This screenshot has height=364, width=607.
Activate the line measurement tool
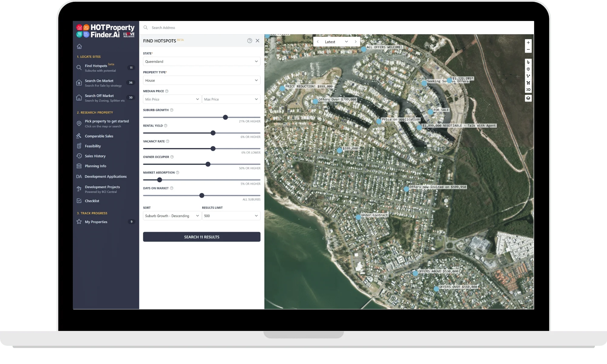click(528, 76)
